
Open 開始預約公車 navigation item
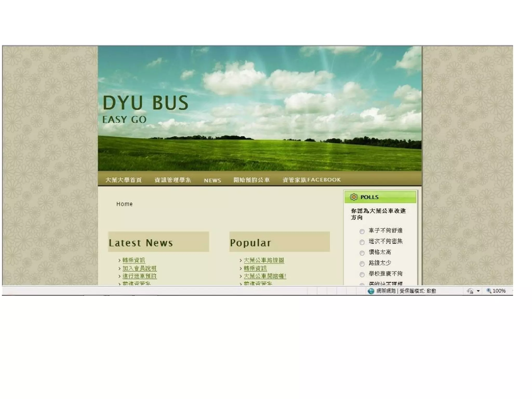point(251,180)
